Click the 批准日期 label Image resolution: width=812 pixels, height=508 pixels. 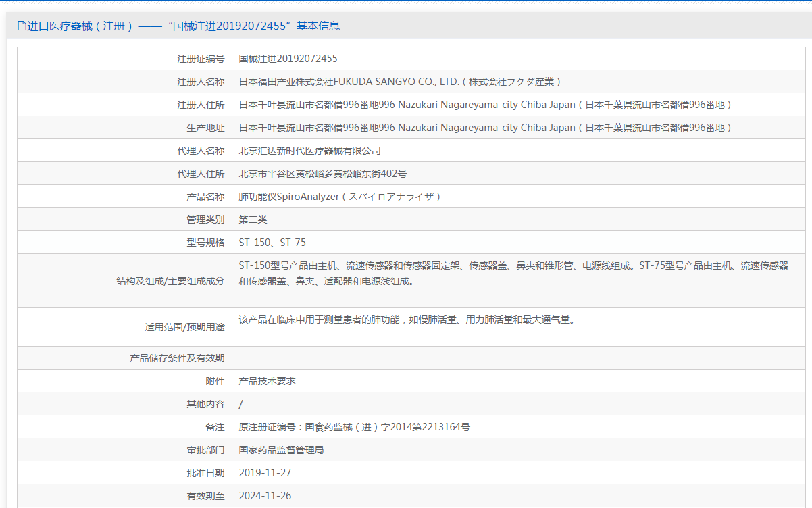(205, 473)
